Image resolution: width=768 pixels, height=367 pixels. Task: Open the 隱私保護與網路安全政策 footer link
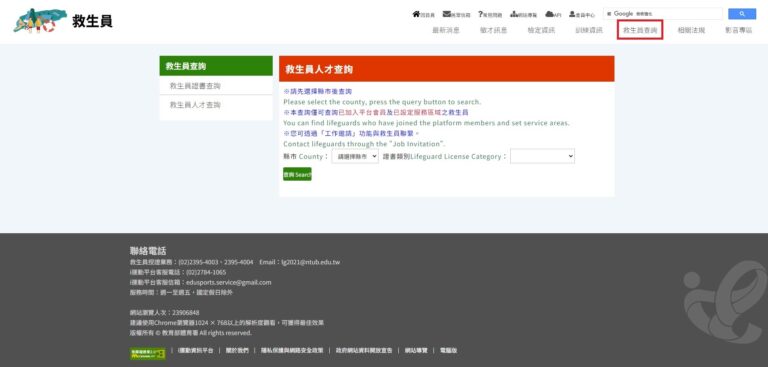point(292,350)
